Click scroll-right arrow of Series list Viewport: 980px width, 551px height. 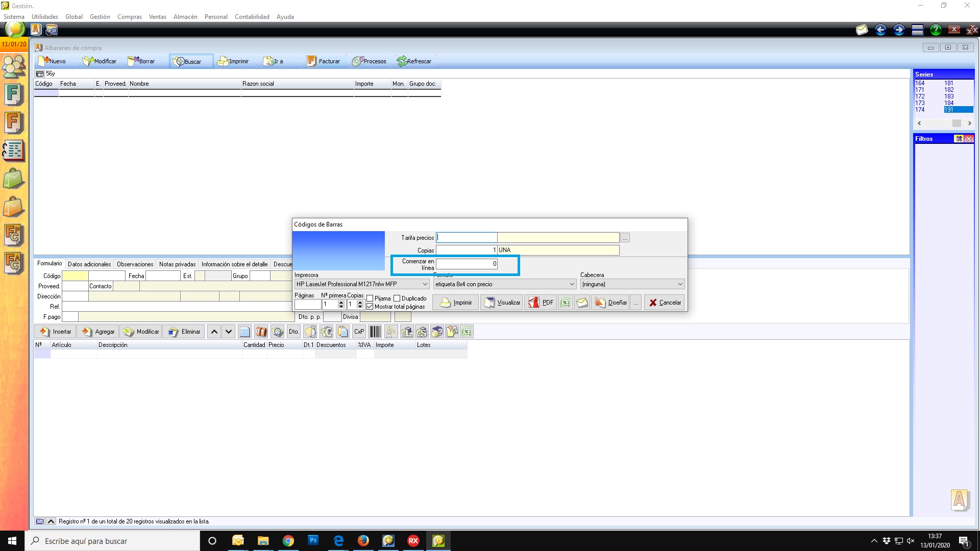pos(969,123)
